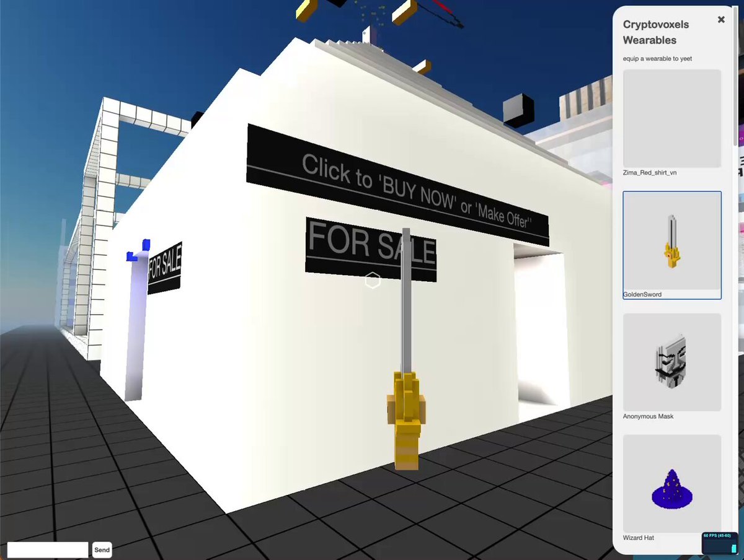744x560 pixels.
Task: Select the Zima_Red_shirt_vn wearable thumbnail
Action: (672, 118)
